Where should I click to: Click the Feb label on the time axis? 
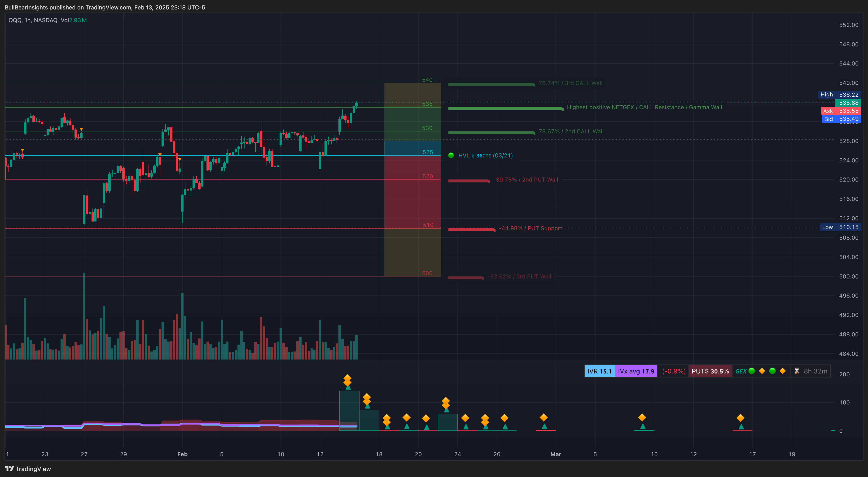[182, 454]
